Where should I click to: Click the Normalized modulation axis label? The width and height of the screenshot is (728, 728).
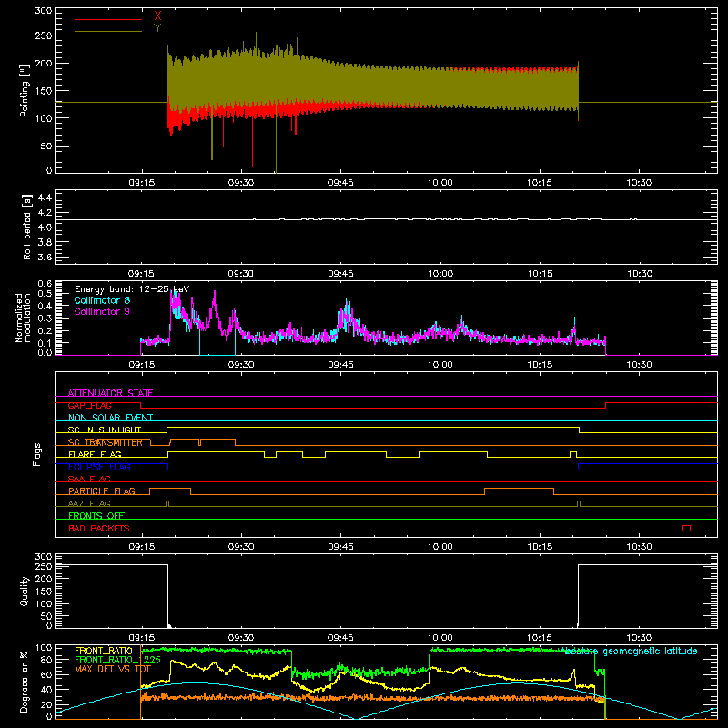[x=22, y=318]
